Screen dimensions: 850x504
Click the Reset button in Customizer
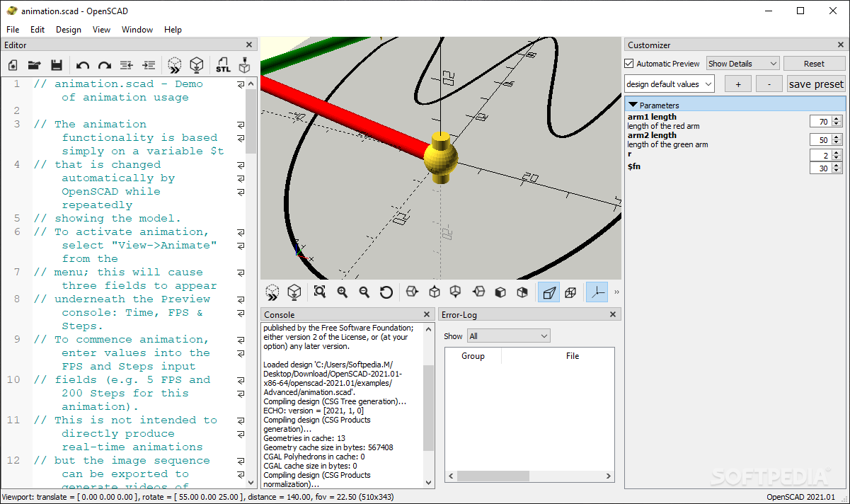(x=814, y=64)
